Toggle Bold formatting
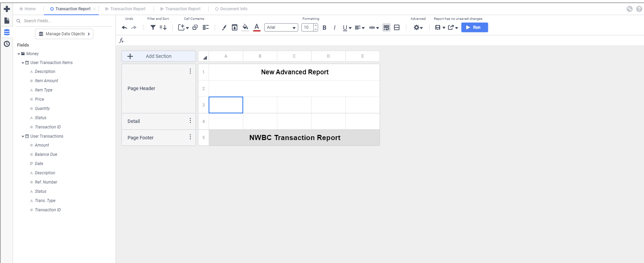The width and height of the screenshot is (644, 263). pos(325,27)
